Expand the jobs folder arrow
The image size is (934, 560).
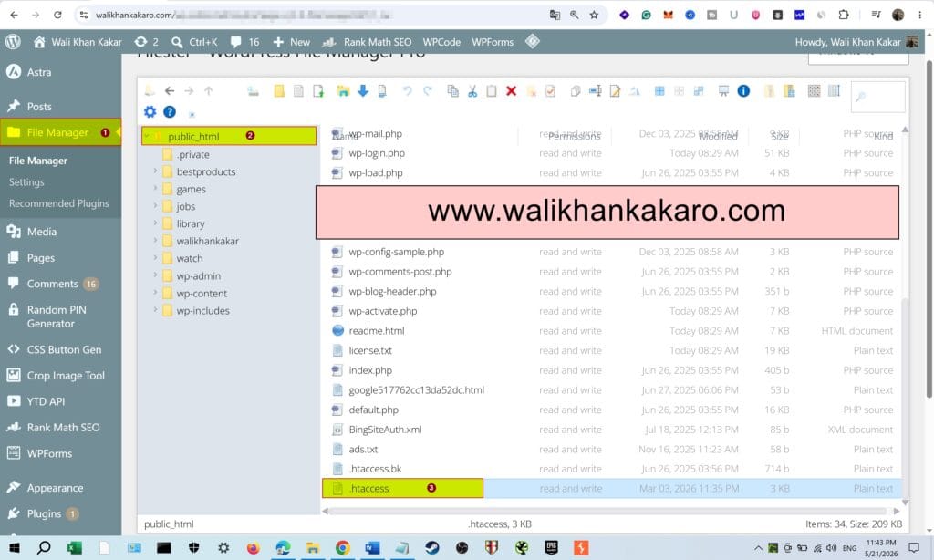pos(155,205)
